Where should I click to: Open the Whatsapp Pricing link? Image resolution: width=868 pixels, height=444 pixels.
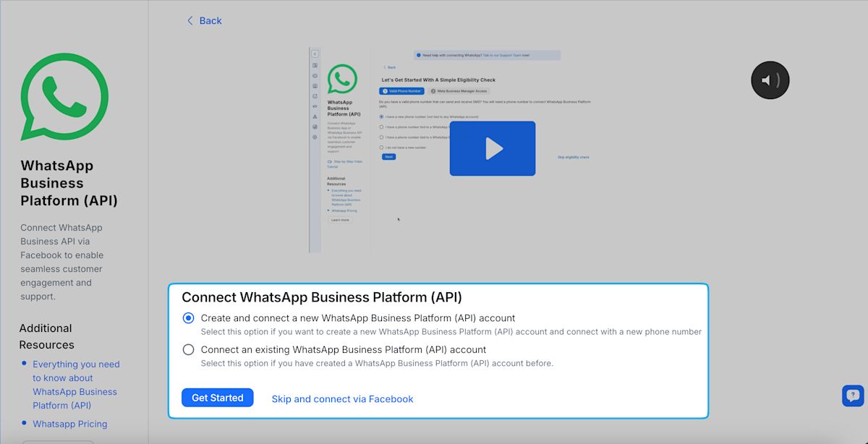[x=69, y=424]
